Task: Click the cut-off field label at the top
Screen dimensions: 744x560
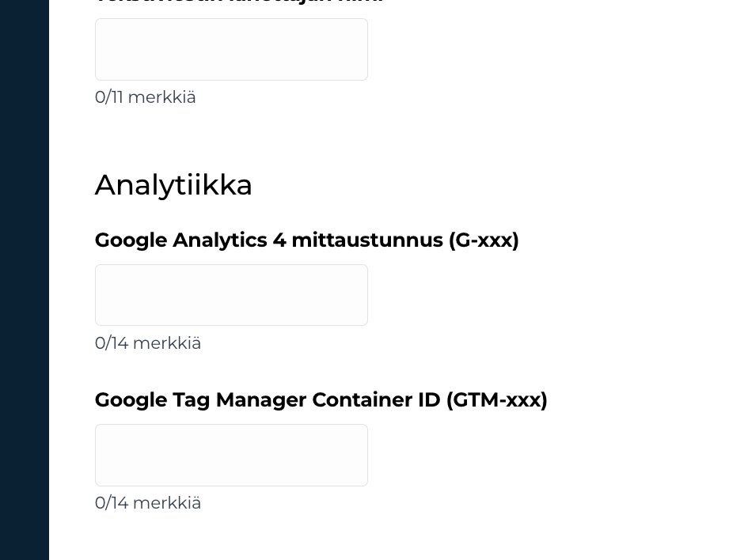Action: coord(237,2)
